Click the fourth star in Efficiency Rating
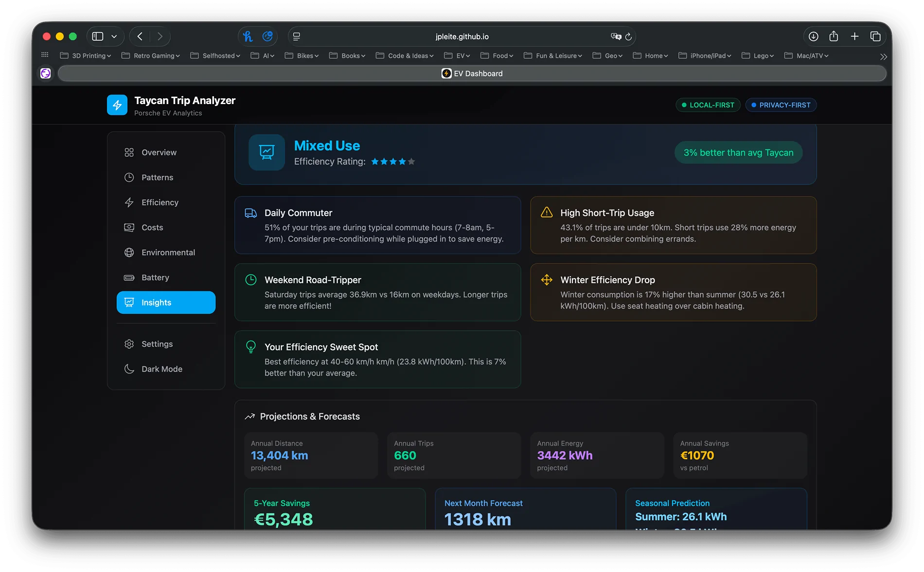This screenshot has height=572, width=924. click(403, 161)
